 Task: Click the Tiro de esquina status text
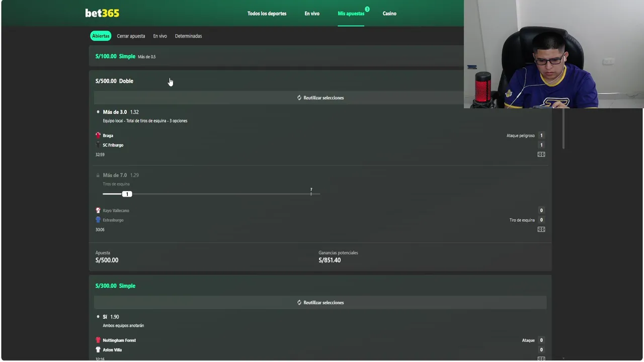(522, 220)
